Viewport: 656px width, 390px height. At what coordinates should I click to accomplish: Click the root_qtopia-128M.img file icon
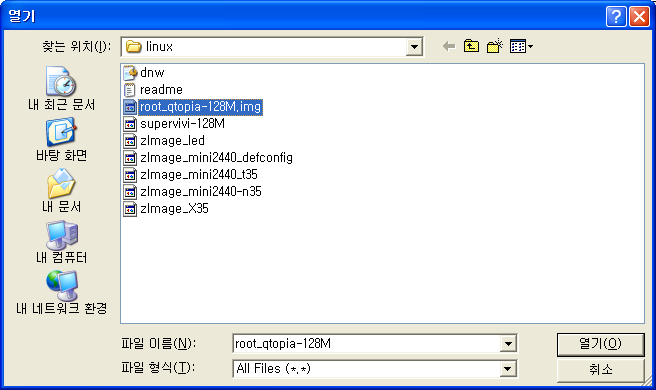[130, 107]
